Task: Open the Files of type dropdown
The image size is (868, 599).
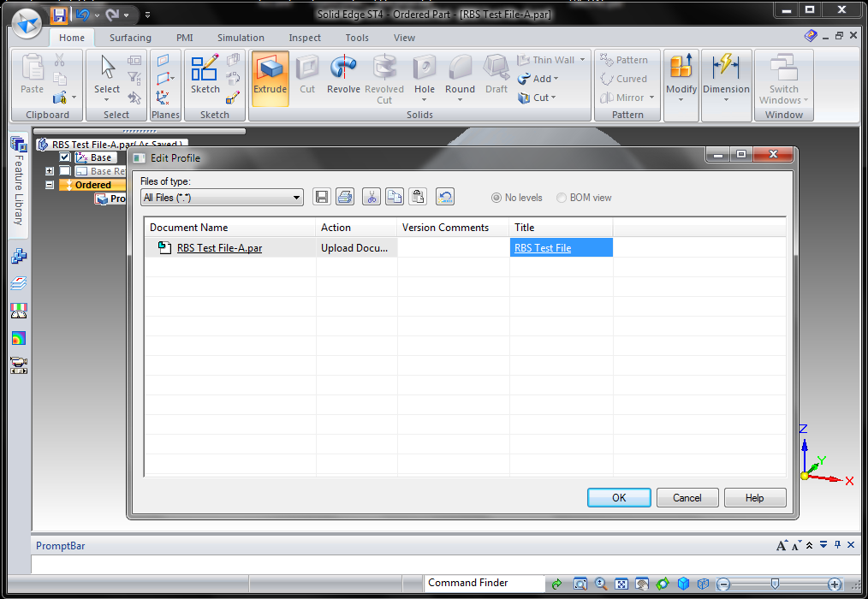Action: coord(222,198)
